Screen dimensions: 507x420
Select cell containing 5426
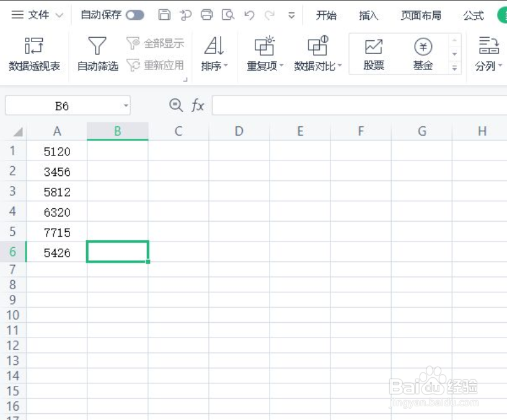[x=57, y=252]
